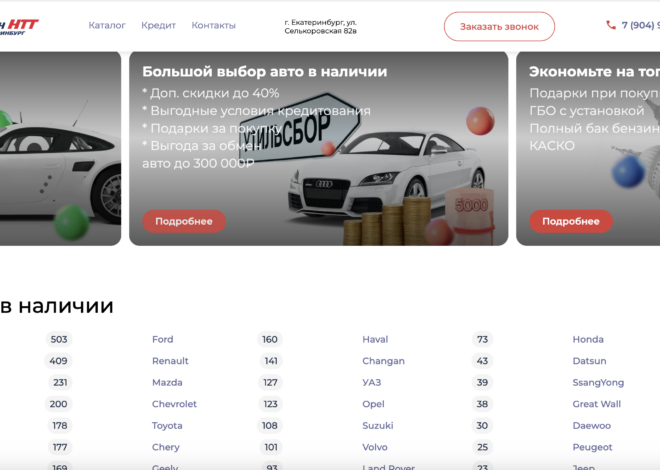This screenshot has height=470, width=660.
Task: Select the Volvo brand link
Action: coord(375,447)
